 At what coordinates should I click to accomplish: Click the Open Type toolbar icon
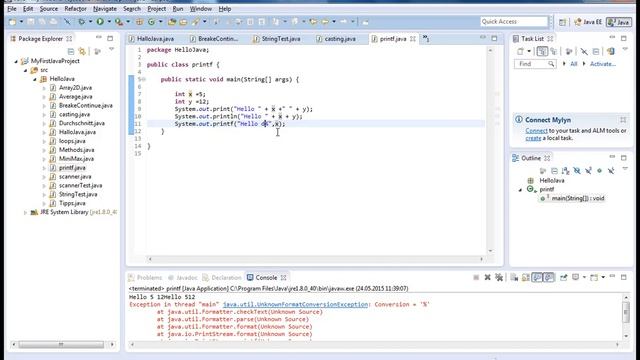pyautogui.click(x=172, y=22)
